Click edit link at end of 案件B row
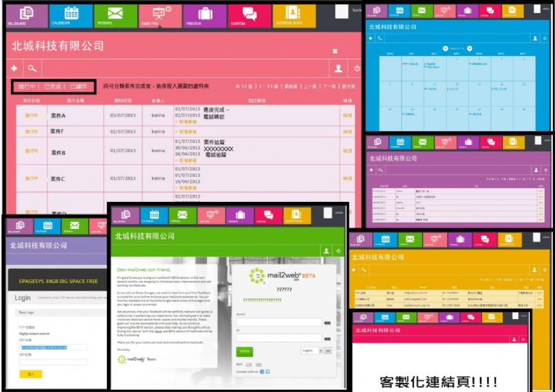Image resolution: width=555 pixels, height=392 pixels. coord(348,151)
